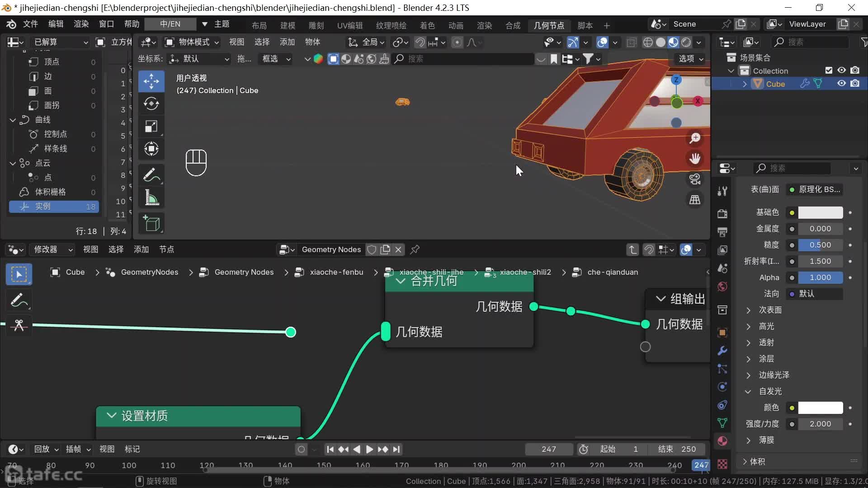
Task: Open the 物体模式 mode dropdown
Action: pos(192,42)
